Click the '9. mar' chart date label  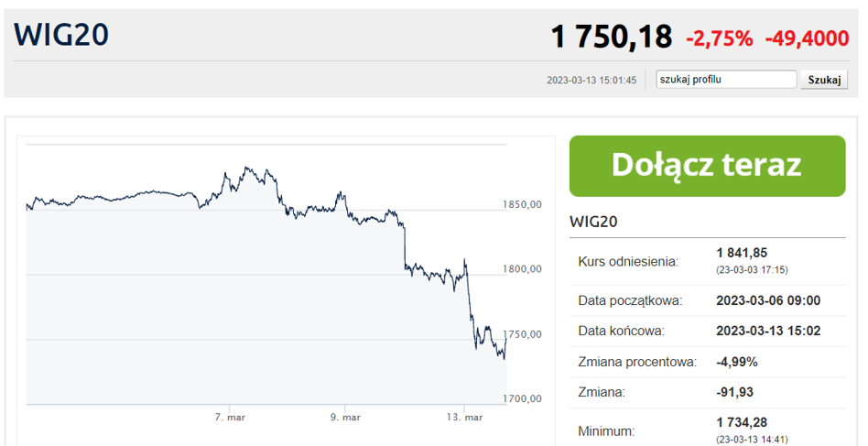346,418
